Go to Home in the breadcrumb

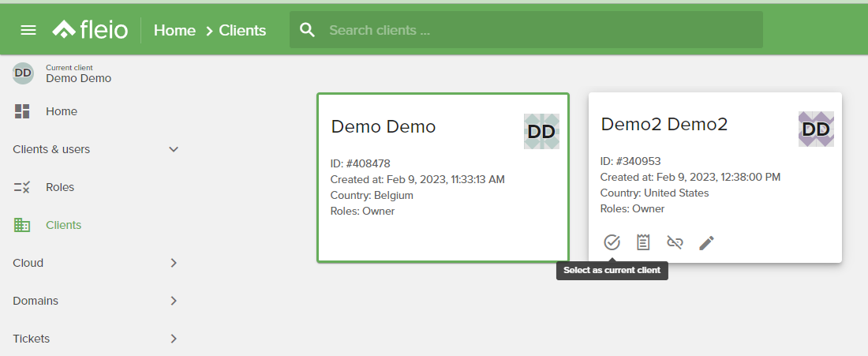coord(174,30)
